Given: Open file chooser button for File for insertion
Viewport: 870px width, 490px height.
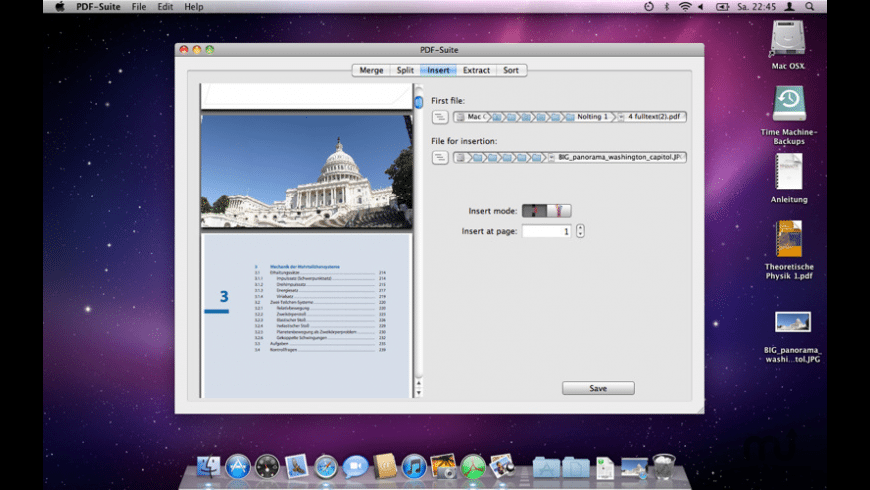Looking at the screenshot, I should (x=440, y=158).
